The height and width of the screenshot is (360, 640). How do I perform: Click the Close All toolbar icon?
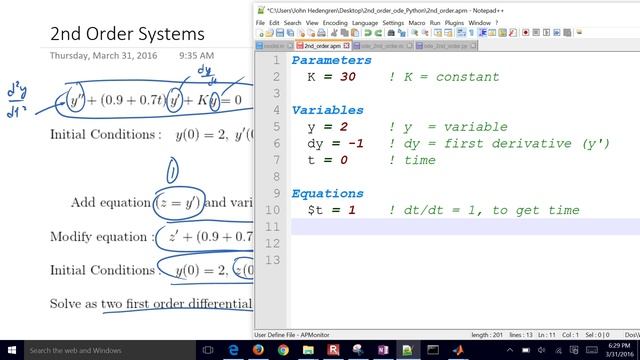(x=311, y=33)
